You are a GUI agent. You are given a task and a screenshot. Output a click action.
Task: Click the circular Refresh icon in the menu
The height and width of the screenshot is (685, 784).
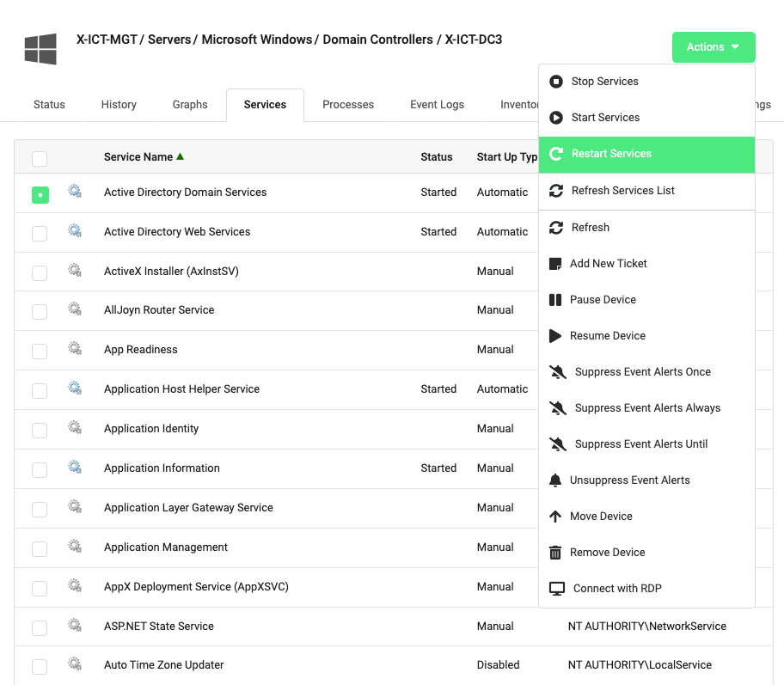557,227
